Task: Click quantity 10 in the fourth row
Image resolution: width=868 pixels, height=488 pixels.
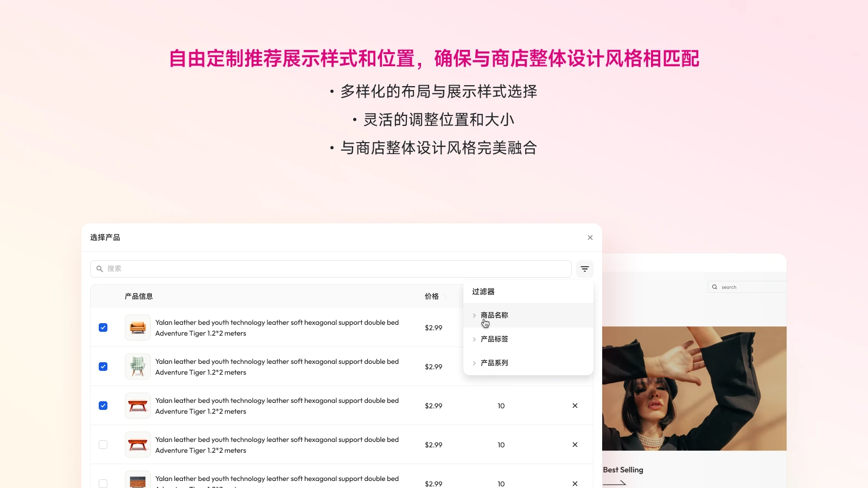Action: 501,445
